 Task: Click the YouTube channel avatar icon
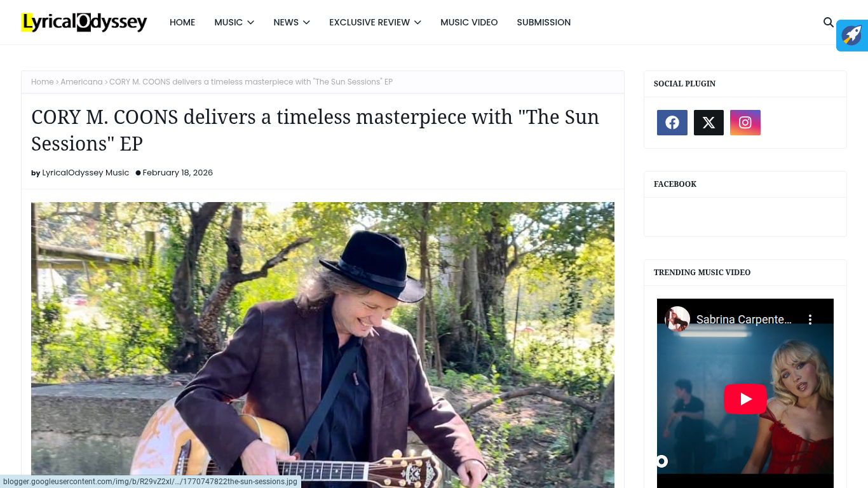(677, 319)
